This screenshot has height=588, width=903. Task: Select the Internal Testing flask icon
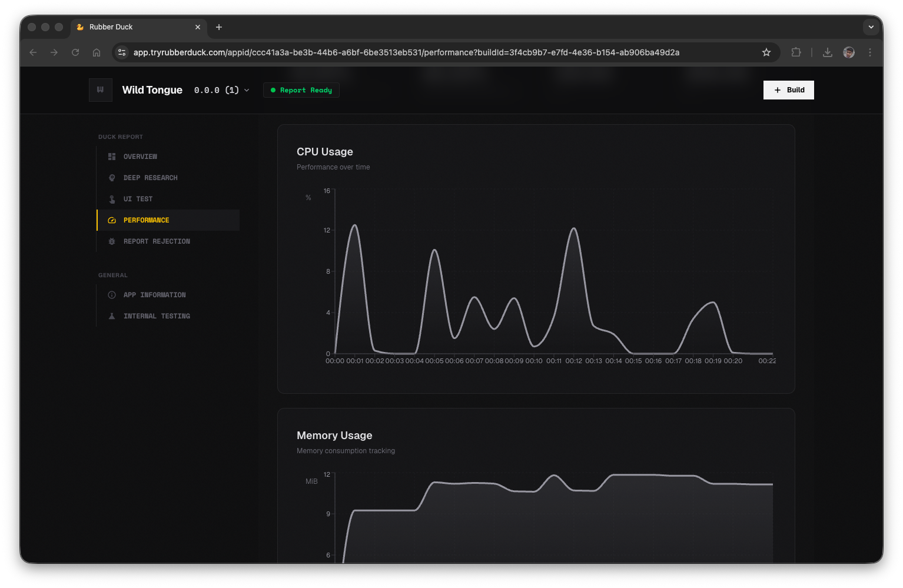pyautogui.click(x=112, y=316)
